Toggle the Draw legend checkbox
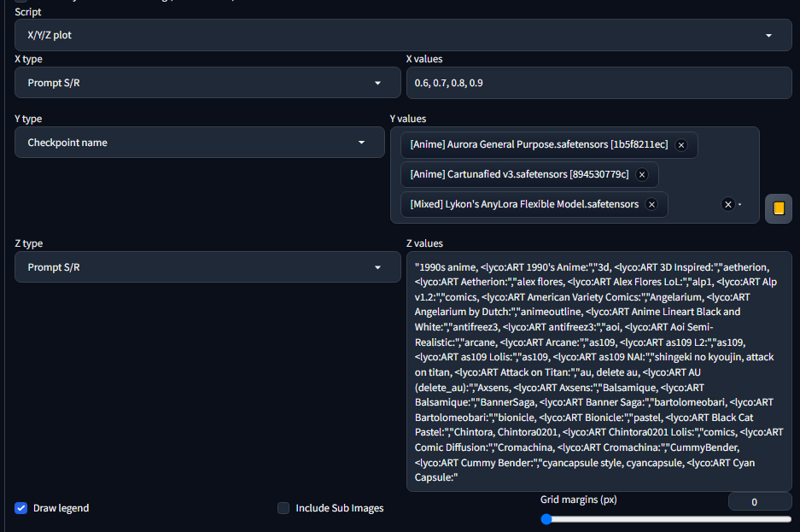 click(x=20, y=508)
